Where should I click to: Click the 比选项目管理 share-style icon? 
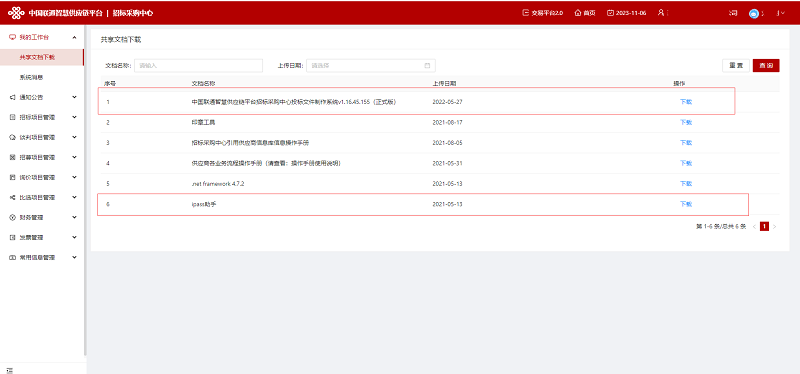point(13,197)
